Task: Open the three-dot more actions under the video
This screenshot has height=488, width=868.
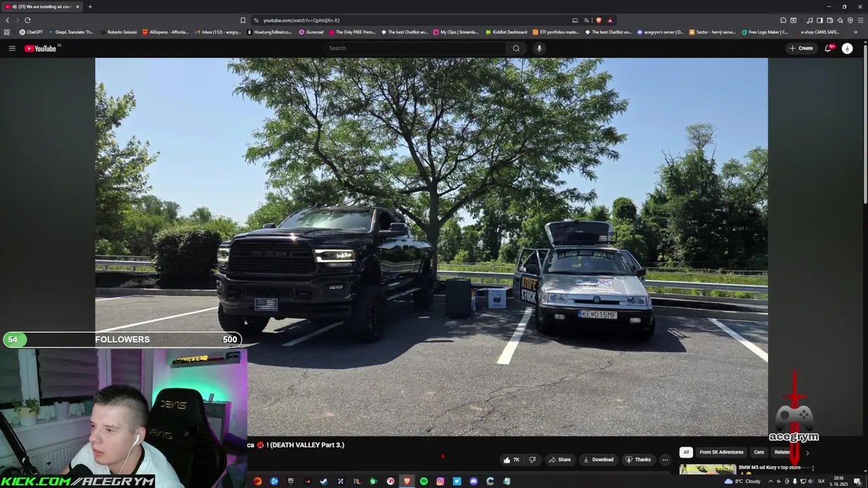Action: click(665, 460)
